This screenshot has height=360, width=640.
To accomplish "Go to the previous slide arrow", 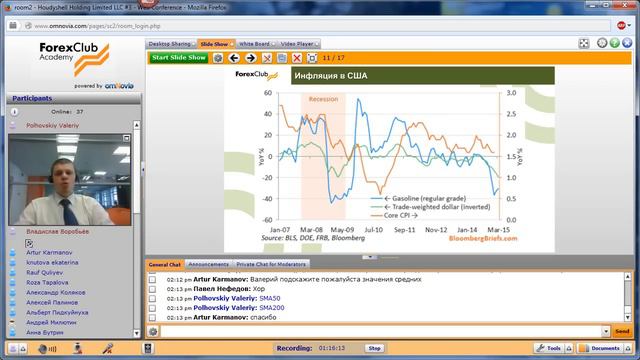I will click(234, 58).
